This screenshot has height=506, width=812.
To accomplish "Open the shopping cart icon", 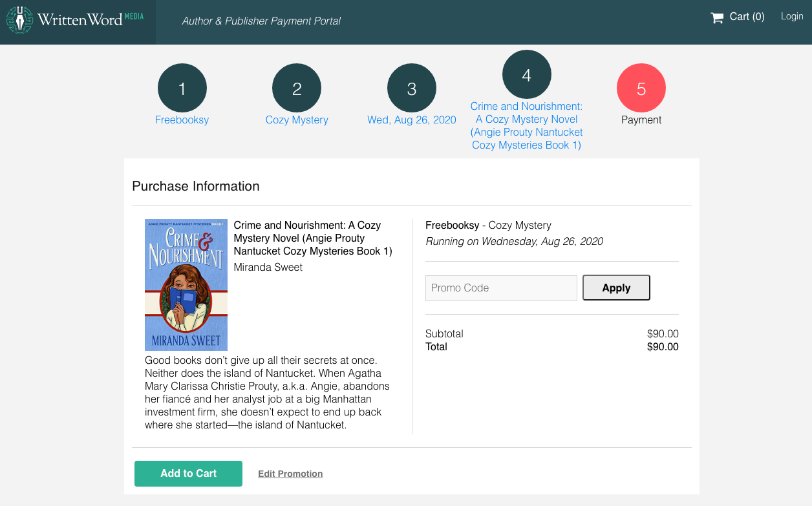I will [x=717, y=17].
